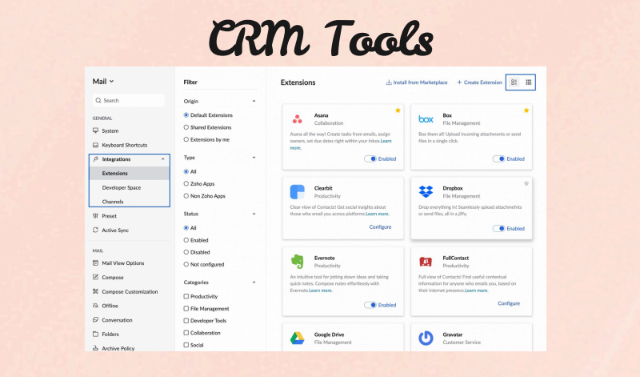
Task: Select Non Zoho Apps type
Action: [186, 196]
